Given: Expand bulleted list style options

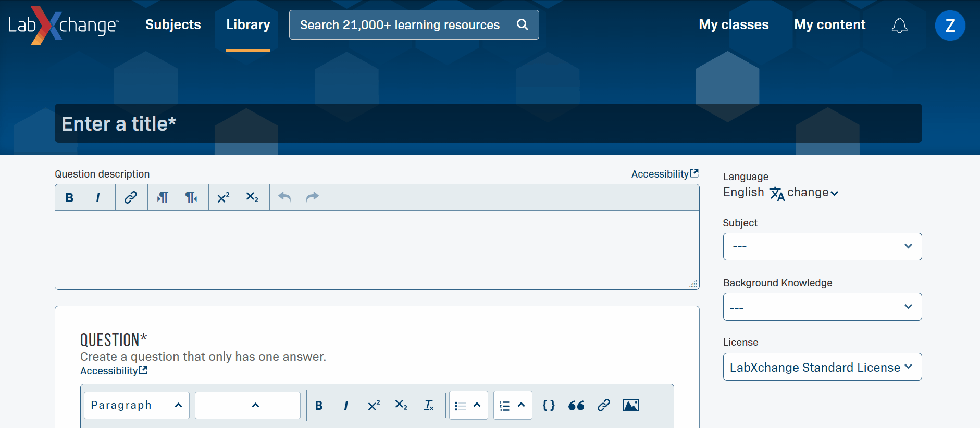Looking at the screenshot, I should pos(477,405).
